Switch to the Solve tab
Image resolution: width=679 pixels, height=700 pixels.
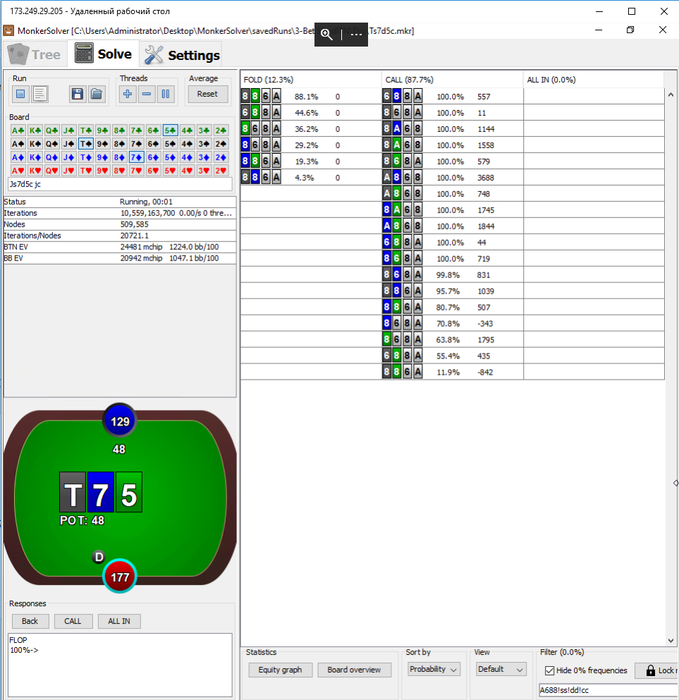pos(103,54)
